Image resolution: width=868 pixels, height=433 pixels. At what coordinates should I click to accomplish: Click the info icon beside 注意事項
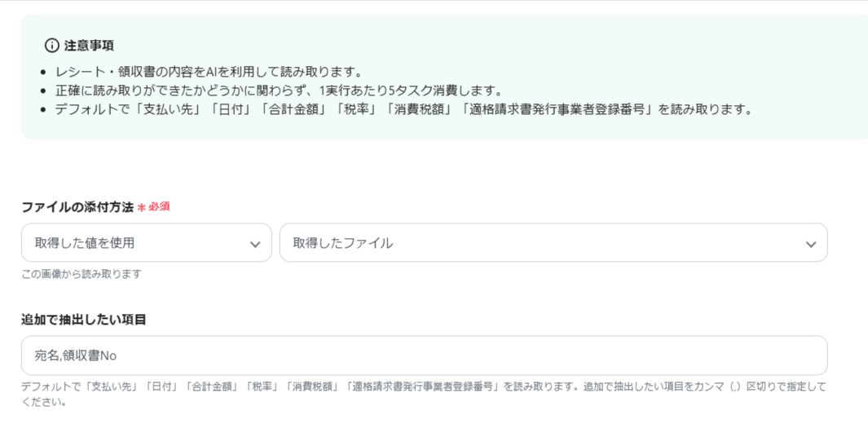(52, 45)
